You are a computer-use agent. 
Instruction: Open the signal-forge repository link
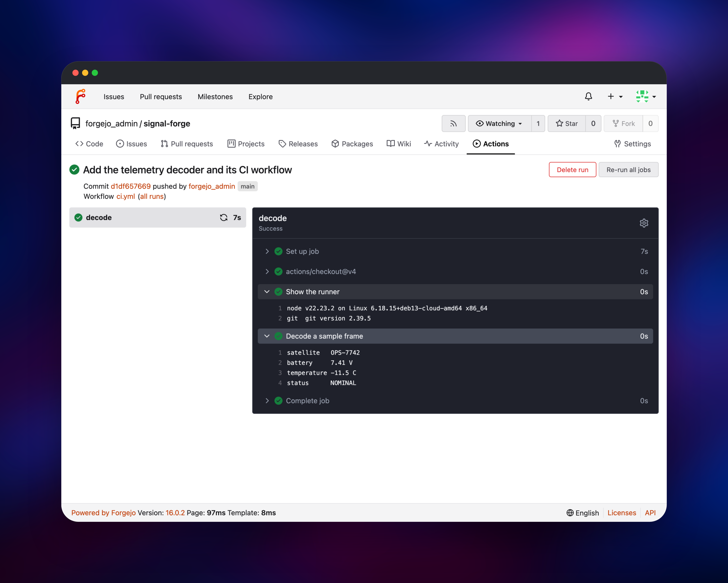[x=167, y=124]
